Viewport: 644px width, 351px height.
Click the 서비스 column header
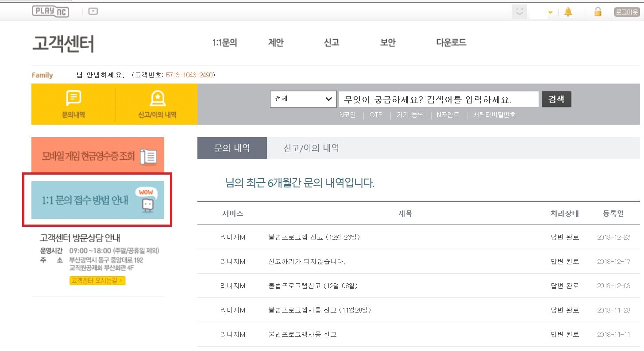click(233, 214)
